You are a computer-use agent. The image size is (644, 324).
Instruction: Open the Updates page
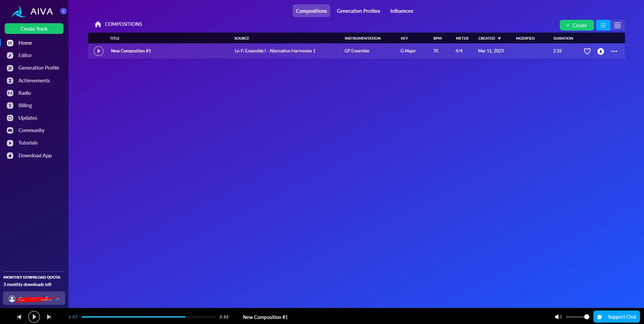coord(28,118)
